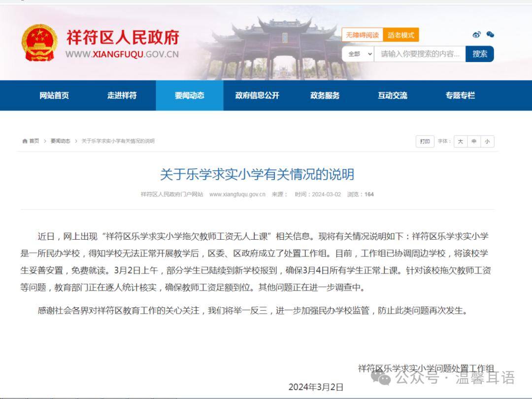Click the Weibo icon in header
This screenshot has width=532, height=399.
(476, 35)
